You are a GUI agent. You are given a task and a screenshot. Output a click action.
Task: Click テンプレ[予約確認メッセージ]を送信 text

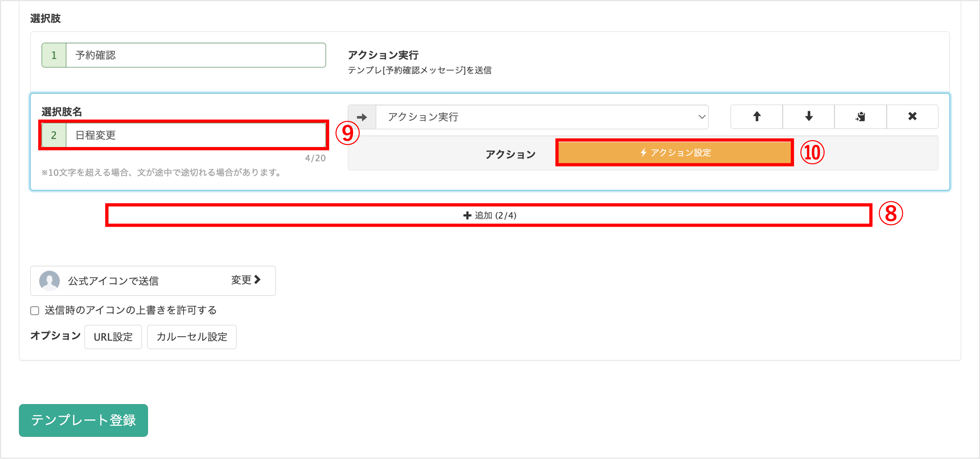(420, 70)
